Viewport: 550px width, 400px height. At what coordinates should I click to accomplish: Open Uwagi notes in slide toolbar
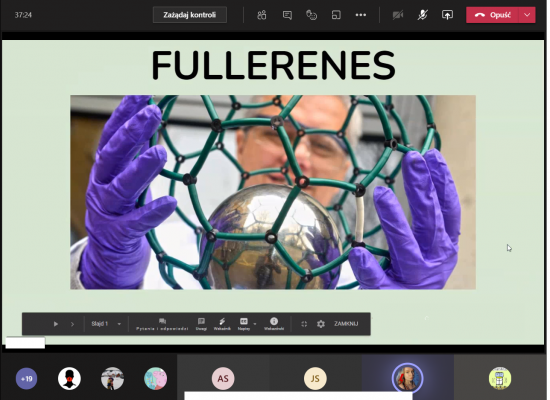[201, 324]
